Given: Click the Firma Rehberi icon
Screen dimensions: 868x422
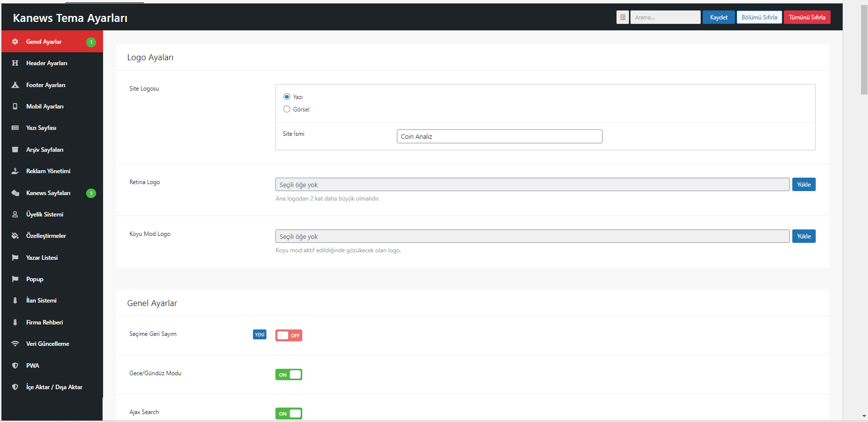Looking at the screenshot, I should coord(15,322).
